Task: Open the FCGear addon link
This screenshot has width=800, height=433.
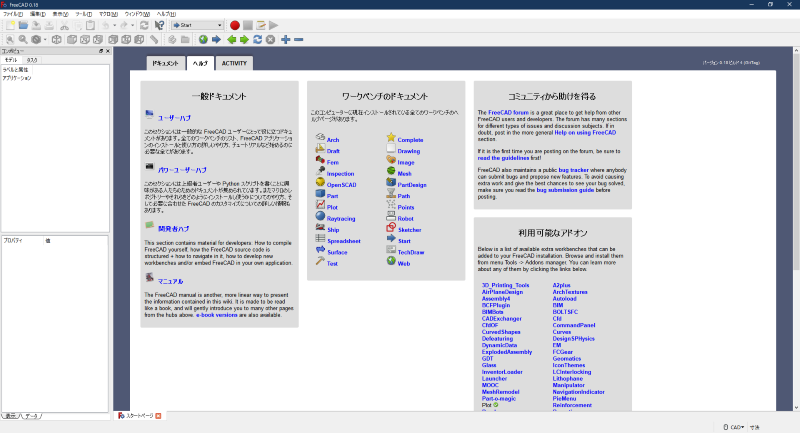Action: coord(563,352)
